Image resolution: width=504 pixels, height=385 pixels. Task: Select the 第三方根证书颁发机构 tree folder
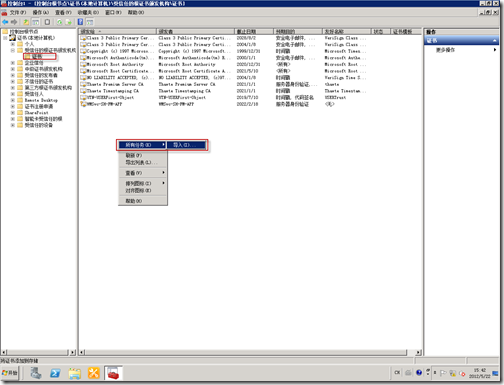coord(48,88)
